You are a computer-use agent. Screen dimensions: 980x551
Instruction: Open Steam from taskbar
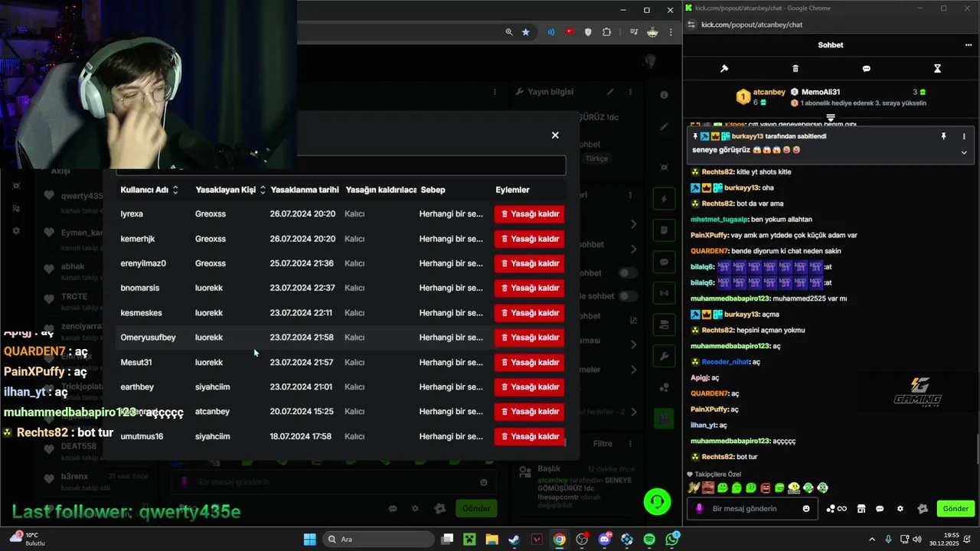514,540
